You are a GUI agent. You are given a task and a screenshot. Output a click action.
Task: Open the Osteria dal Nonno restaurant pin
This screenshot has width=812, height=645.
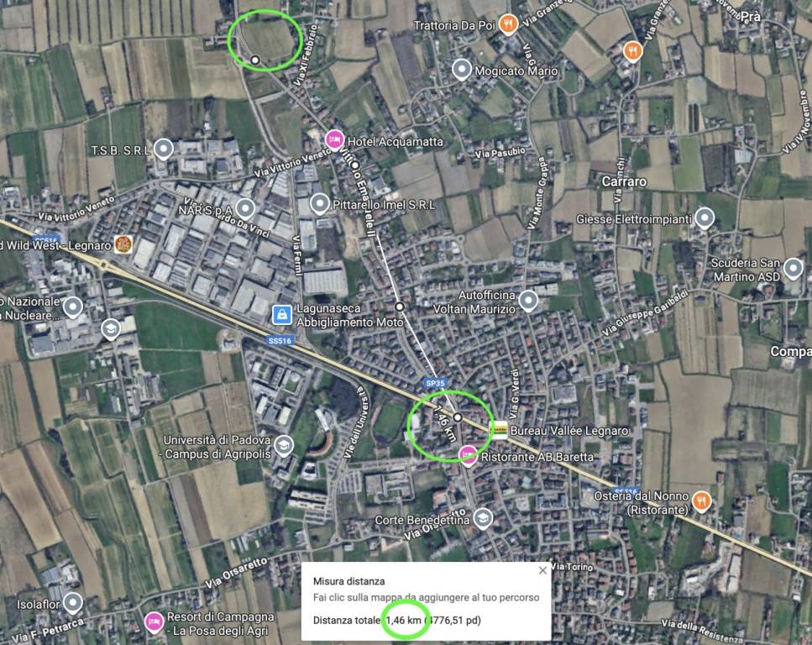click(x=701, y=501)
